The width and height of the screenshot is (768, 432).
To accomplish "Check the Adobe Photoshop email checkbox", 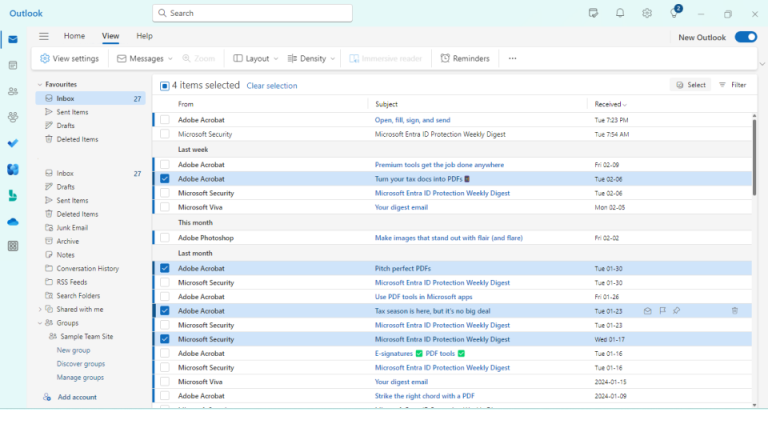I will coord(165,238).
